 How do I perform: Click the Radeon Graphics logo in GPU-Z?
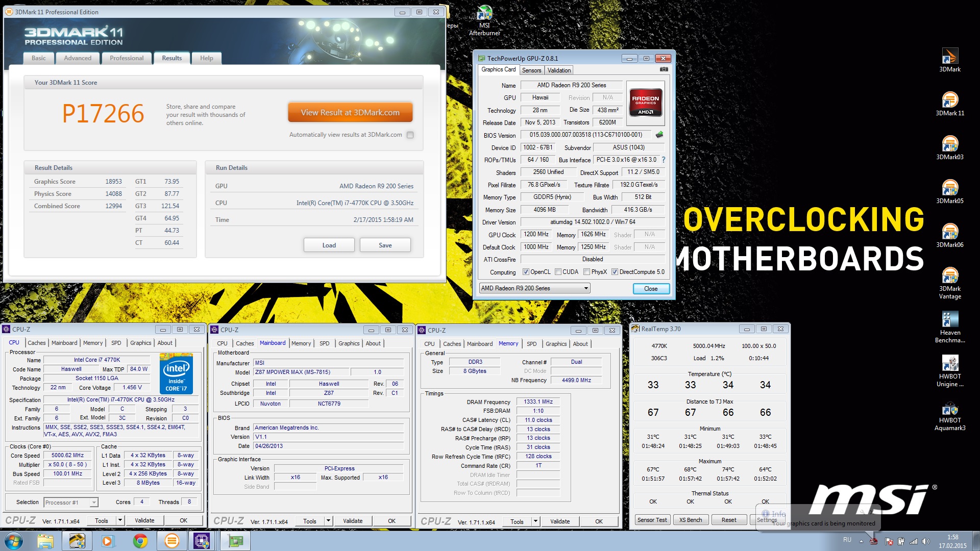[645, 103]
